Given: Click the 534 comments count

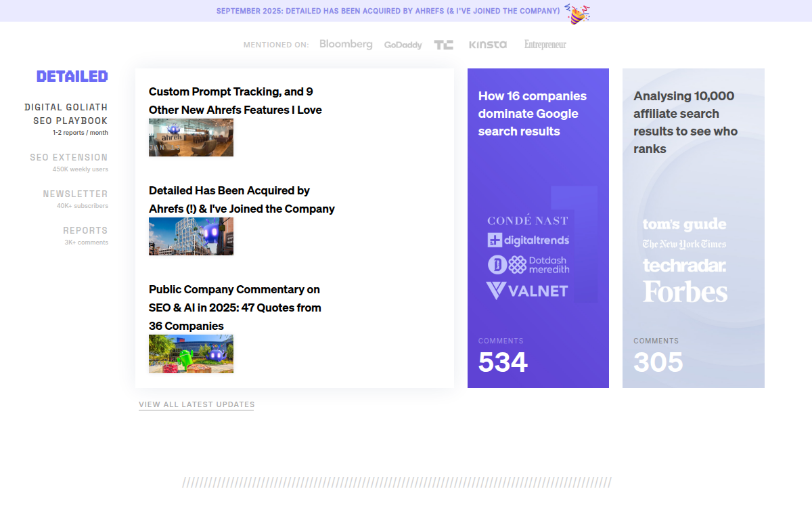Looking at the screenshot, I should (503, 362).
